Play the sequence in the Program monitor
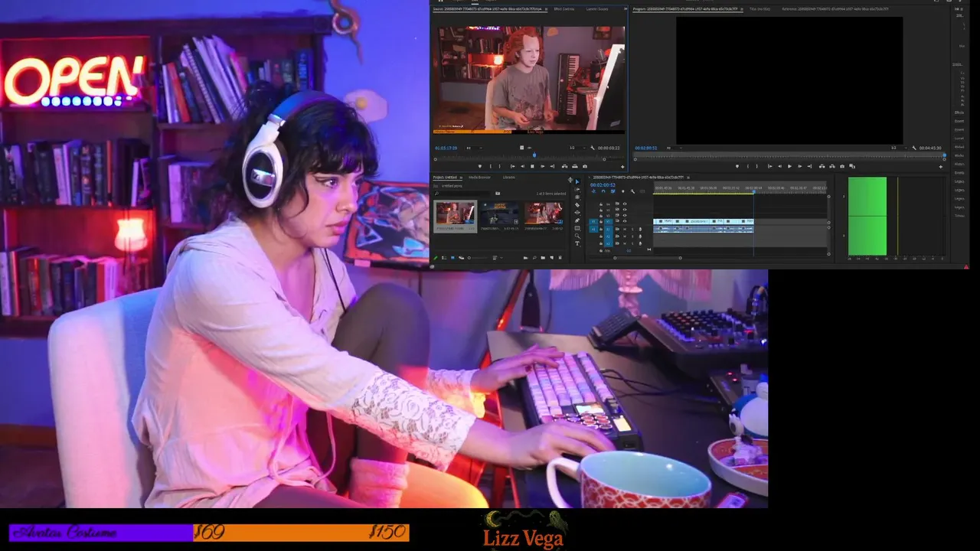This screenshot has width=980, height=551. (x=789, y=166)
